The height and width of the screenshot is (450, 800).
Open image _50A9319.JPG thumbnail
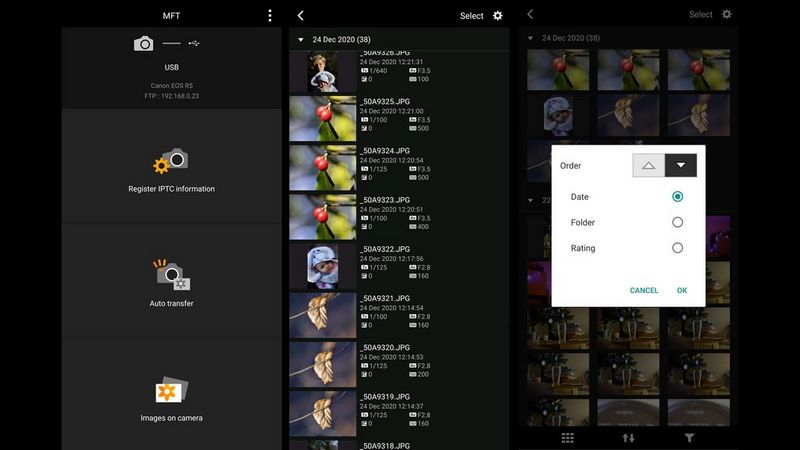322,414
